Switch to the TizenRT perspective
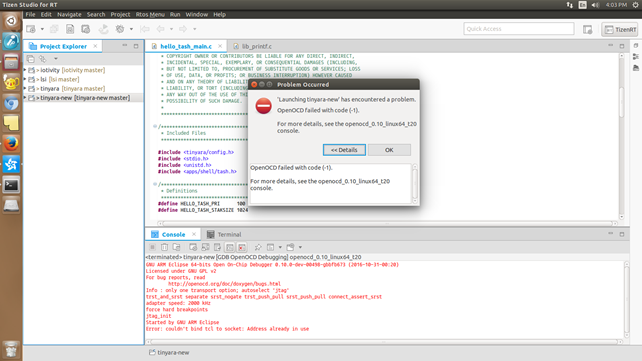 pyautogui.click(x=620, y=29)
